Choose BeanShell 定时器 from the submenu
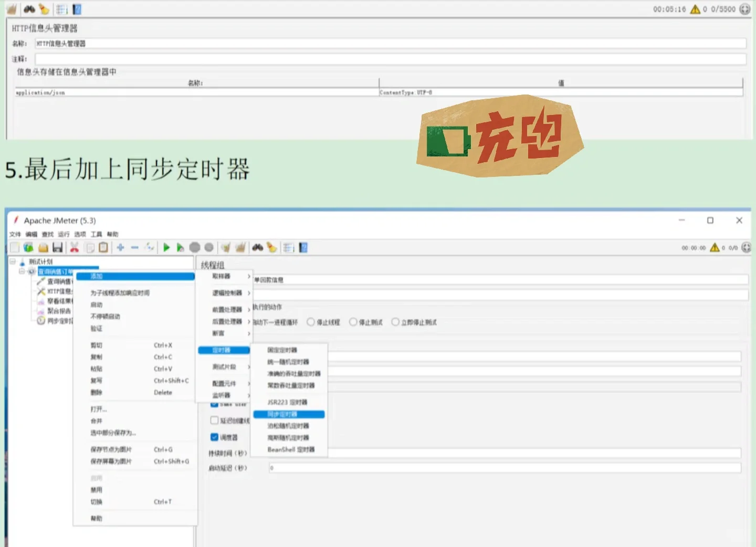The image size is (756, 547). (x=289, y=450)
